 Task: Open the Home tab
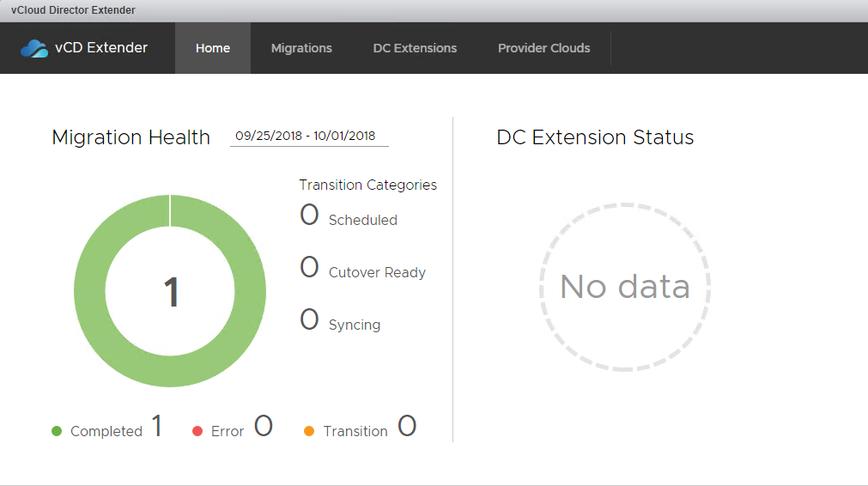213,48
